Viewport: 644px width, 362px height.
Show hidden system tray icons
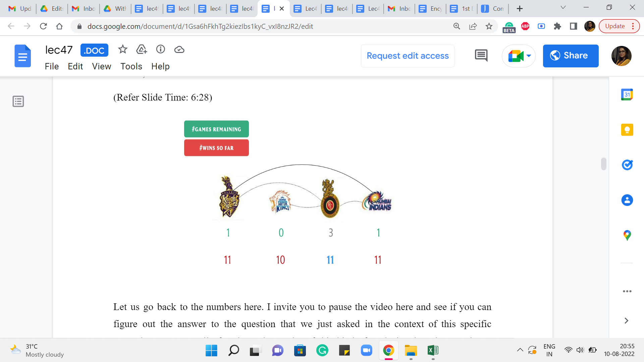click(520, 350)
